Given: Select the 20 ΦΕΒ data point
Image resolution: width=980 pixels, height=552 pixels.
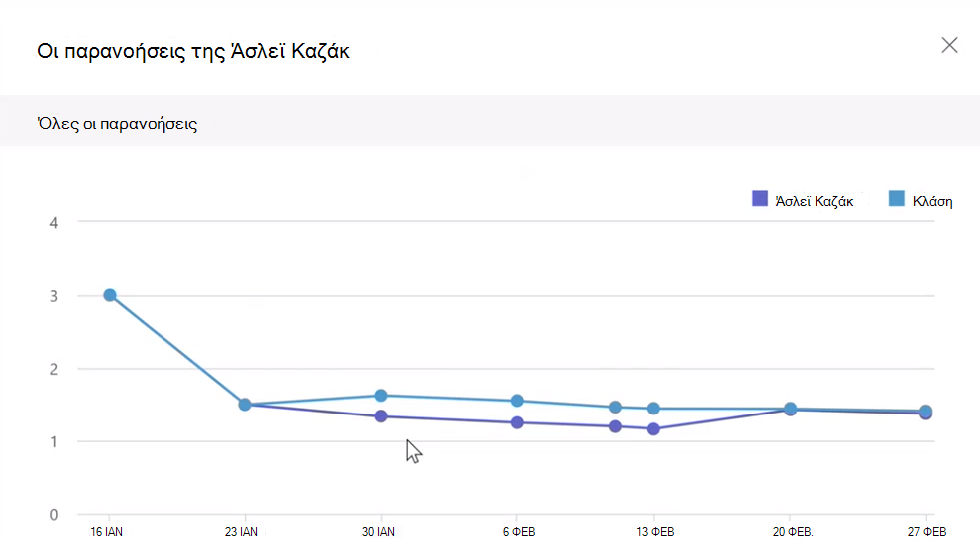Looking at the screenshot, I should [x=790, y=409].
